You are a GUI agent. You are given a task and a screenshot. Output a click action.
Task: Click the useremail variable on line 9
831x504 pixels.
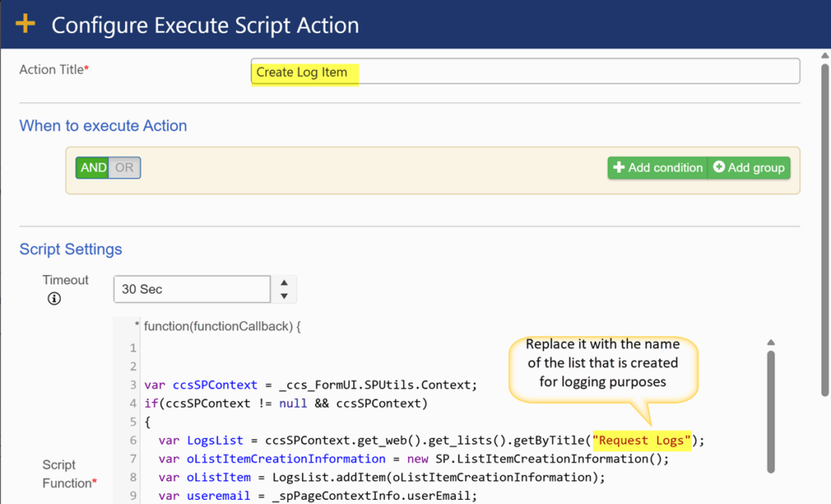(218, 496)
